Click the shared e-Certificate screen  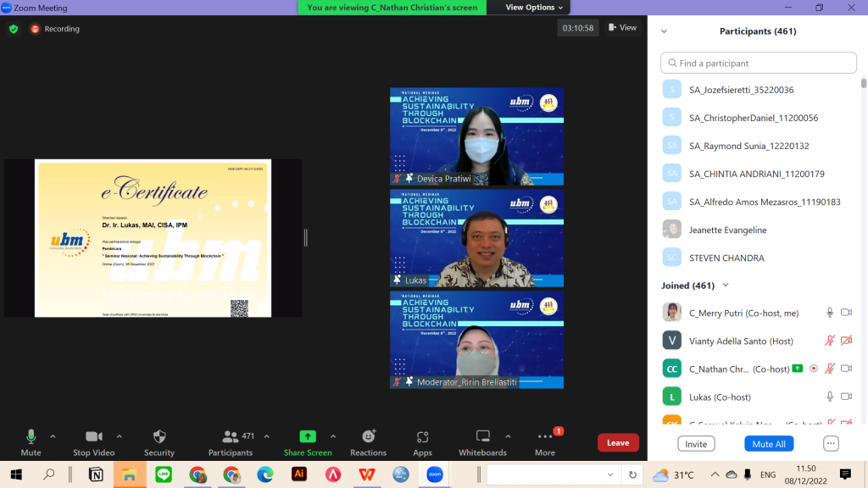point(153,238)
